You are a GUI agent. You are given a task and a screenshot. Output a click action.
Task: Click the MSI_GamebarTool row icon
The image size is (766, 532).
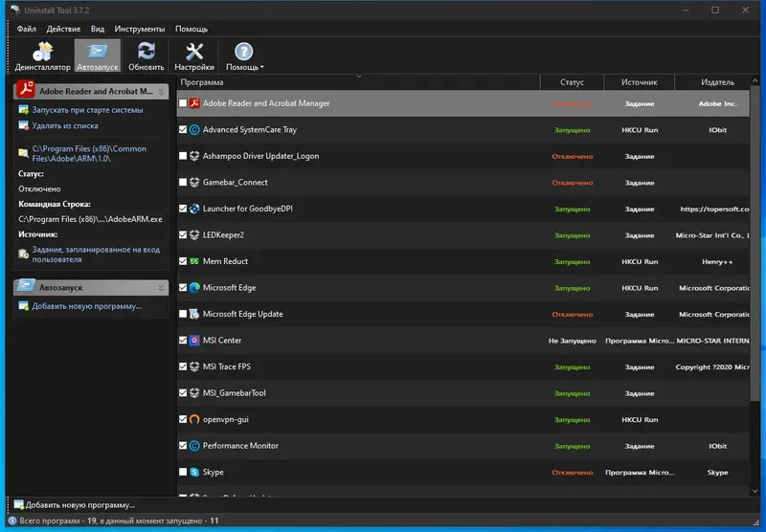pyautogui.click(x=194, y=393)
